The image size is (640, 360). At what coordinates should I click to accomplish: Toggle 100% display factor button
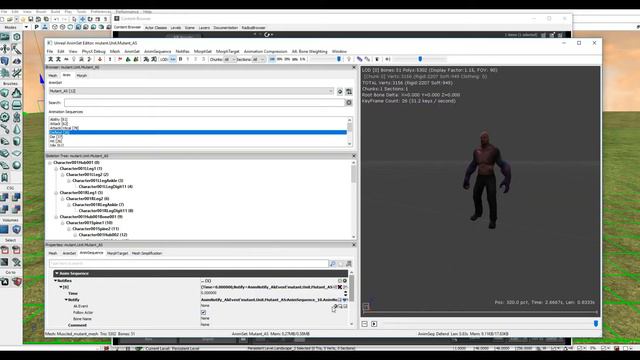coord(272,60)
